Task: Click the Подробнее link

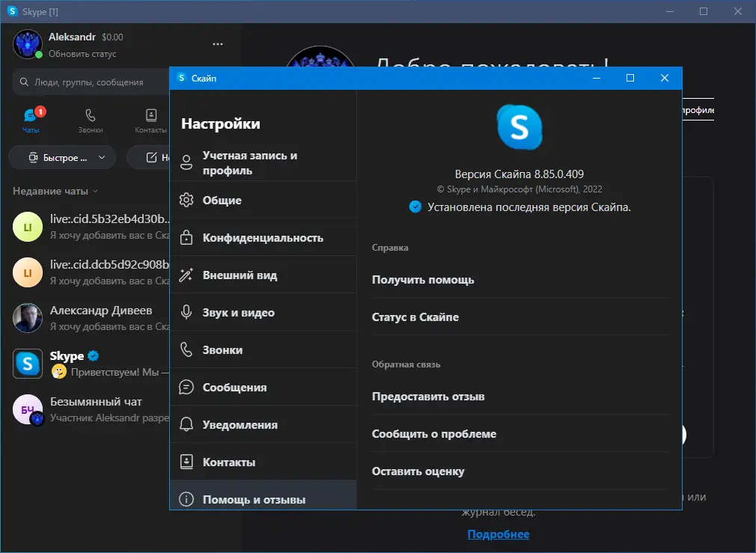Action: [499, 534]
